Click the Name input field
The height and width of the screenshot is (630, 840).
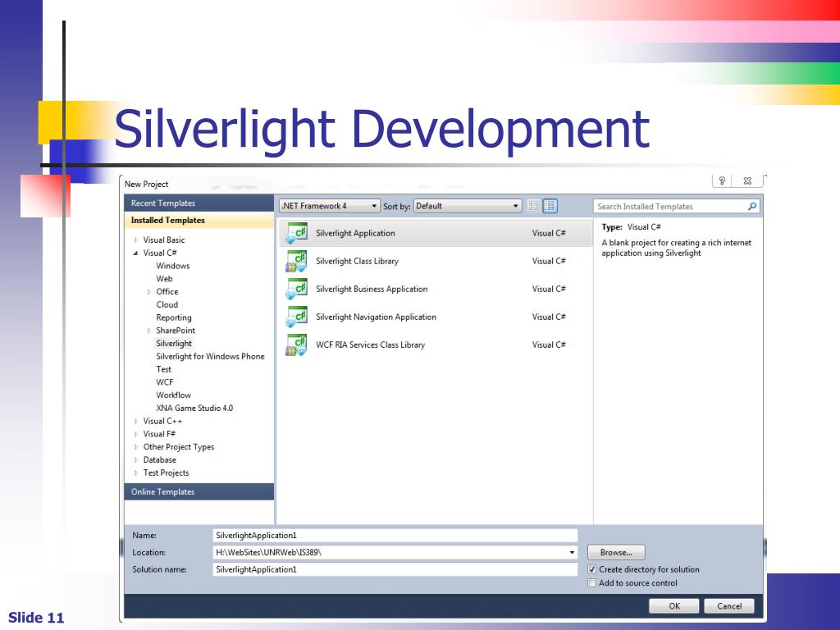[395, 535]
